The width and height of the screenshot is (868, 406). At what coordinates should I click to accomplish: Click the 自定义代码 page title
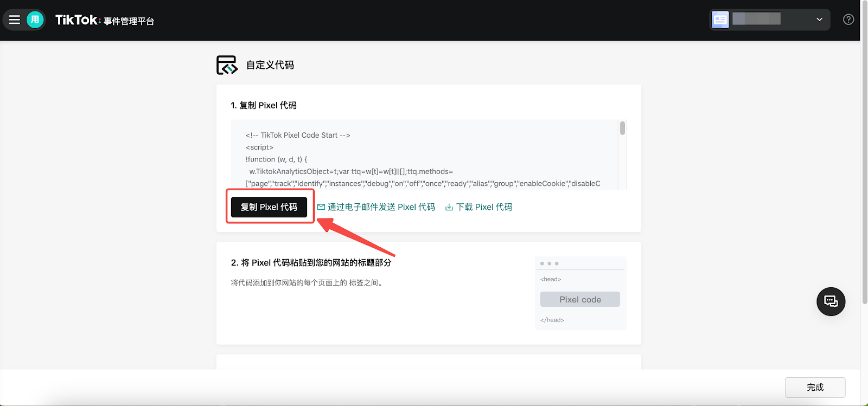click(270, 65)
